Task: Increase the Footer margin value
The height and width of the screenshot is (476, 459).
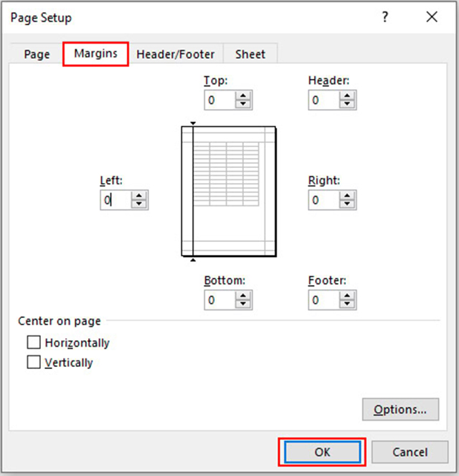Action: 347,296
